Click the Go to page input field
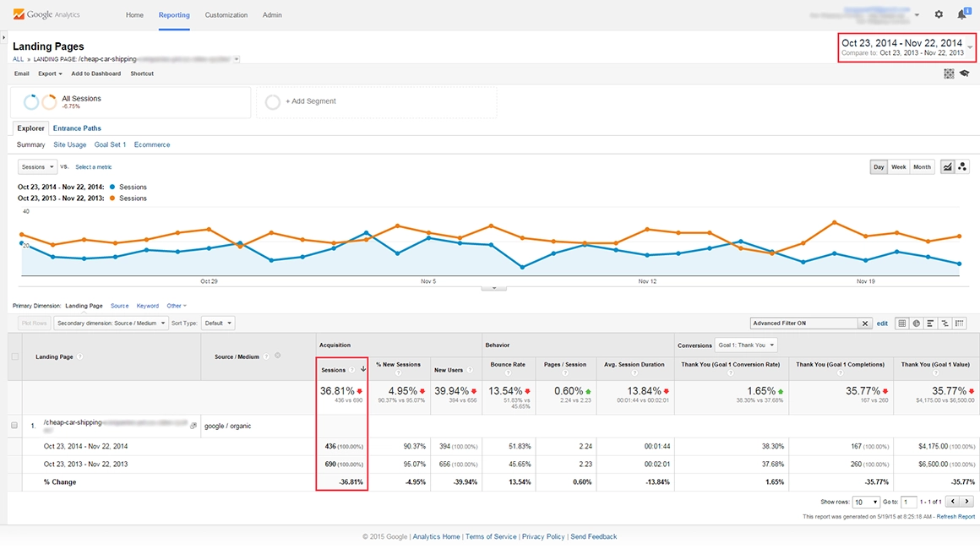This screenshot has height=549, width=980. click(908, 502)
